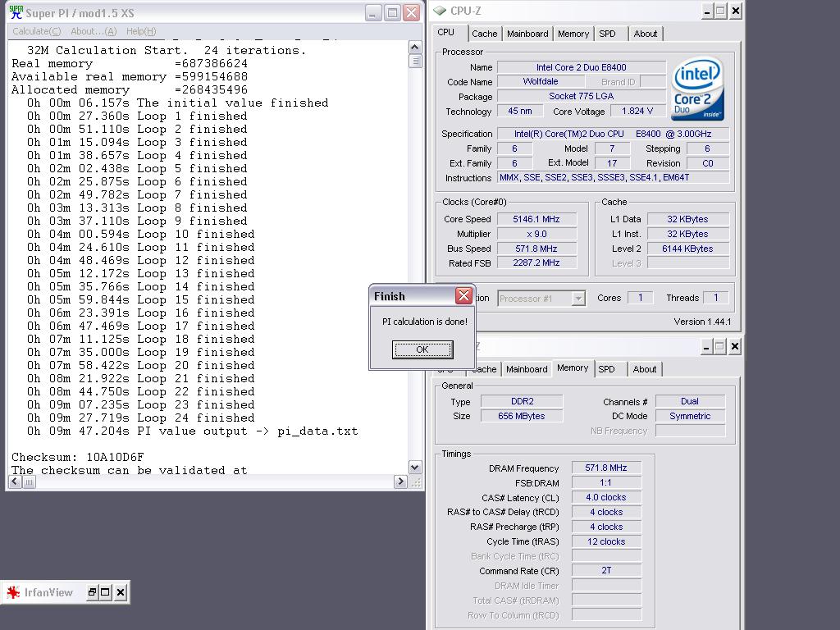Image resolution: width=840 pixels, height=630 pixels.
Task: Click the Wolfdale code name field
Action: (x=541, y=81)
